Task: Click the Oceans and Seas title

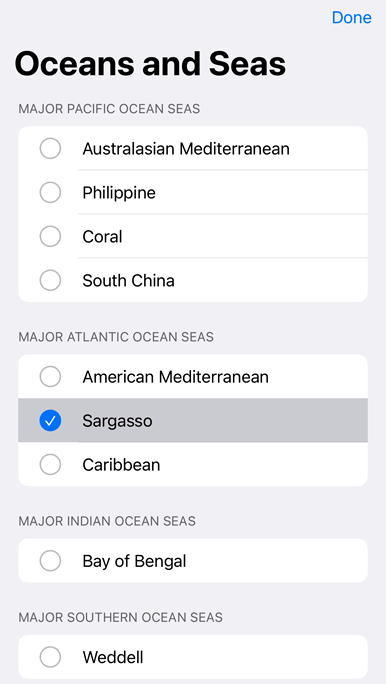Action: click(150, 64)
